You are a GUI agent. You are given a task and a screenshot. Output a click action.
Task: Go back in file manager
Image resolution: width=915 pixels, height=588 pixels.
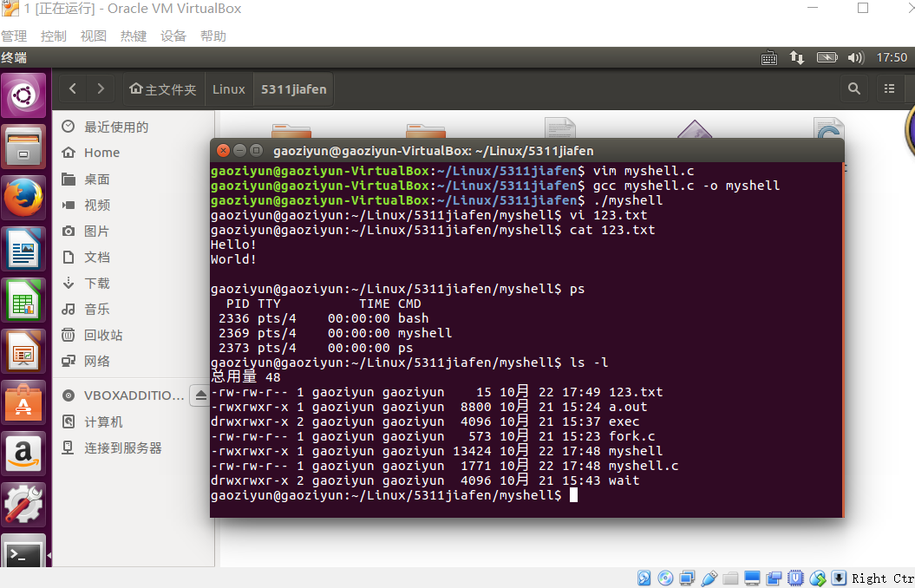point(73,88)
